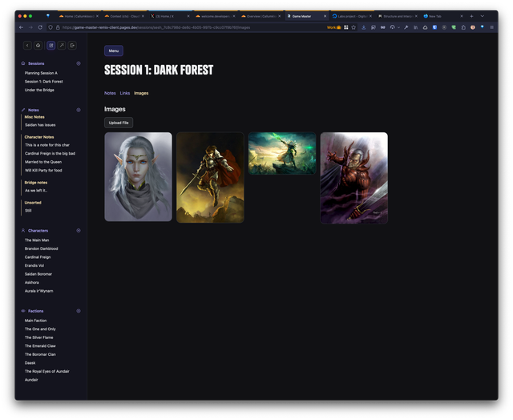Open character Askhora
This screenshot has width=513, height=420.
(x=32, y=283)
